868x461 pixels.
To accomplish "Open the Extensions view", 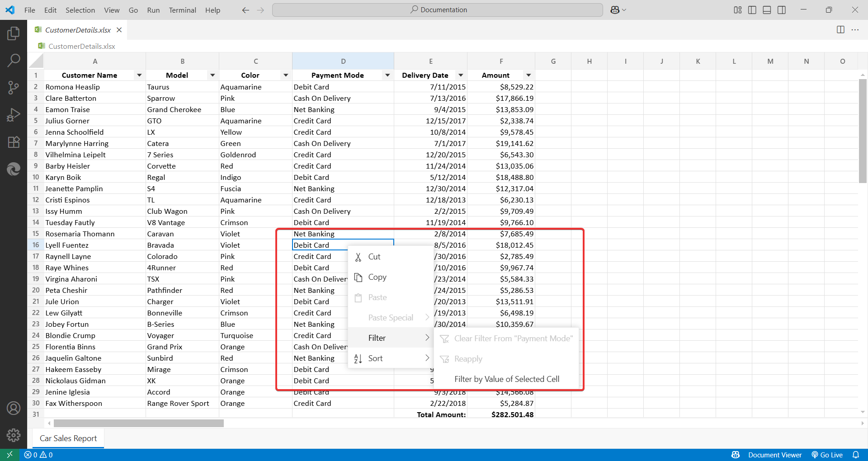I will click(14, 142).
